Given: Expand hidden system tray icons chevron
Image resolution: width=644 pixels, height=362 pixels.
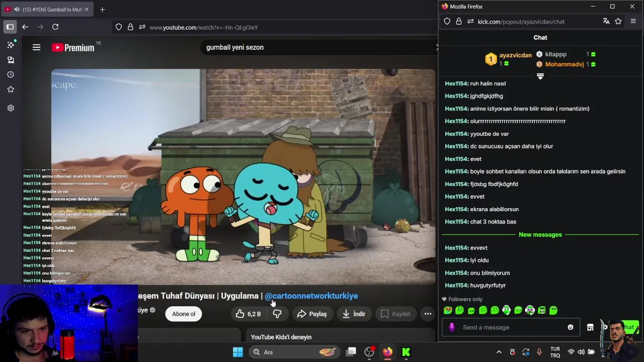Looking at the screenshot, I should click(x=499, y=352).
